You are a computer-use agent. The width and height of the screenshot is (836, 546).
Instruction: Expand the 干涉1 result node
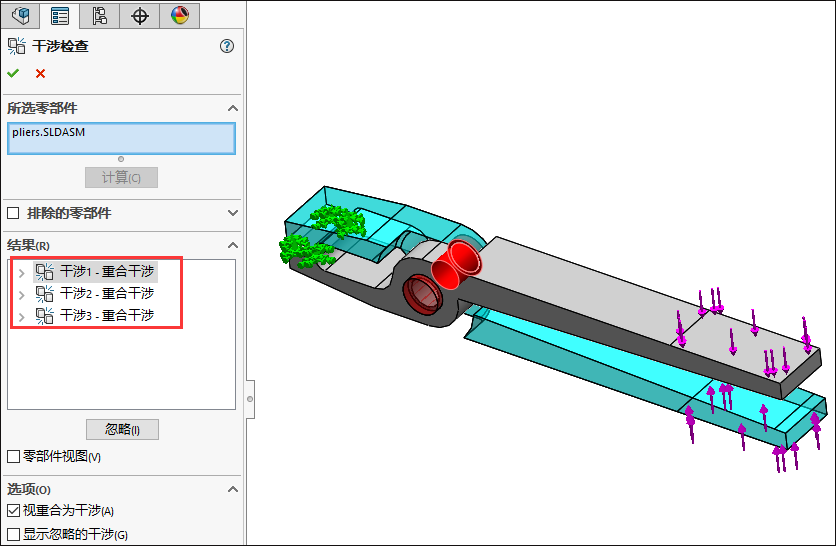click(x=21, y=273)
